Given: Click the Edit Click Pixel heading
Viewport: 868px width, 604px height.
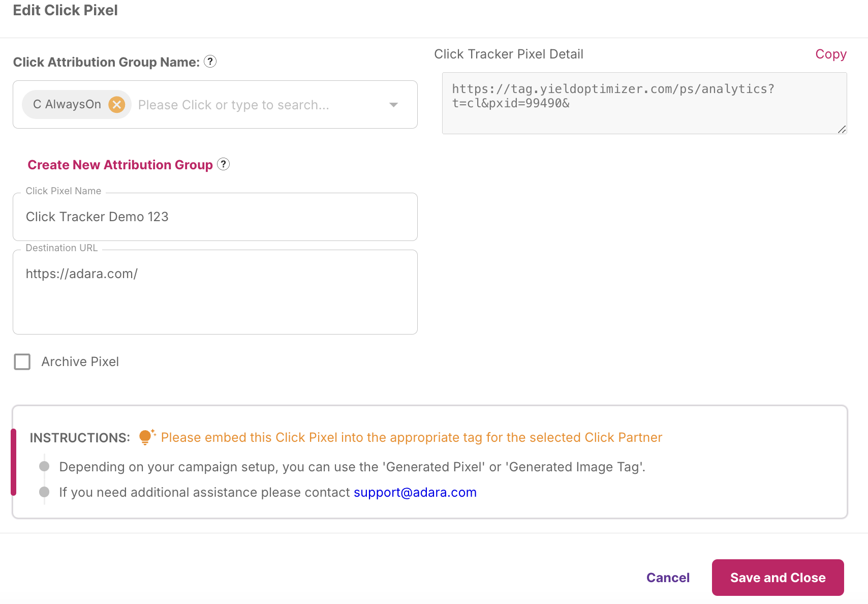Looking at the screenshot, I should pyautogui.click(x=65, y=10).
